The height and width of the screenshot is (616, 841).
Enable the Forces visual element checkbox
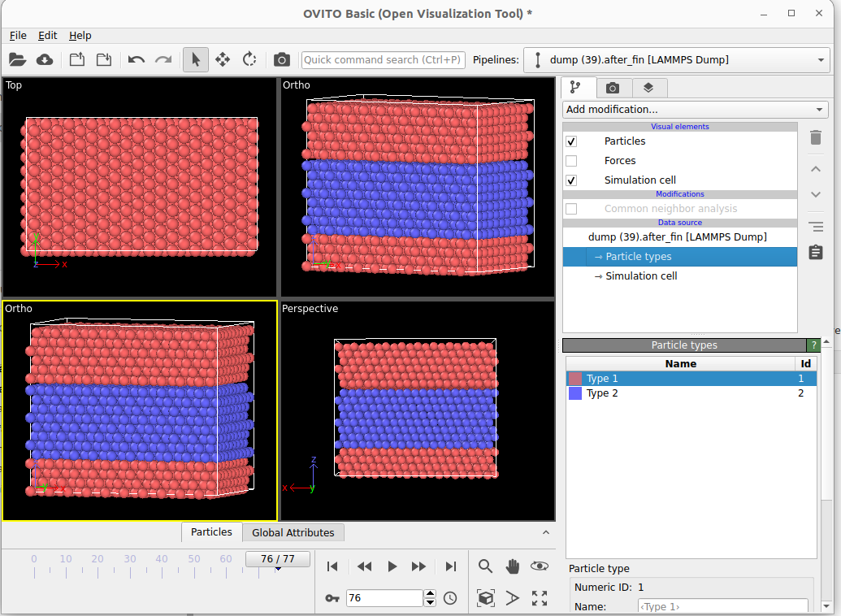click(x=571, y=160)
